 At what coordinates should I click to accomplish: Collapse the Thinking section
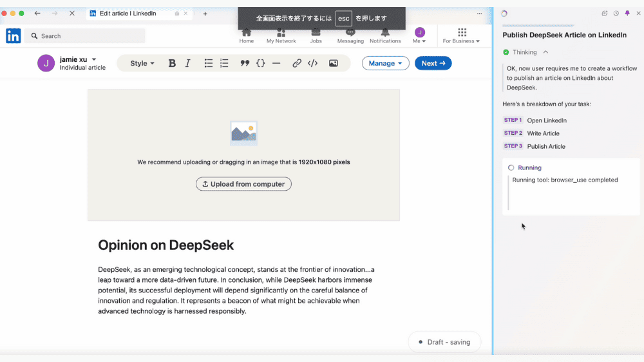click(545, 52)
